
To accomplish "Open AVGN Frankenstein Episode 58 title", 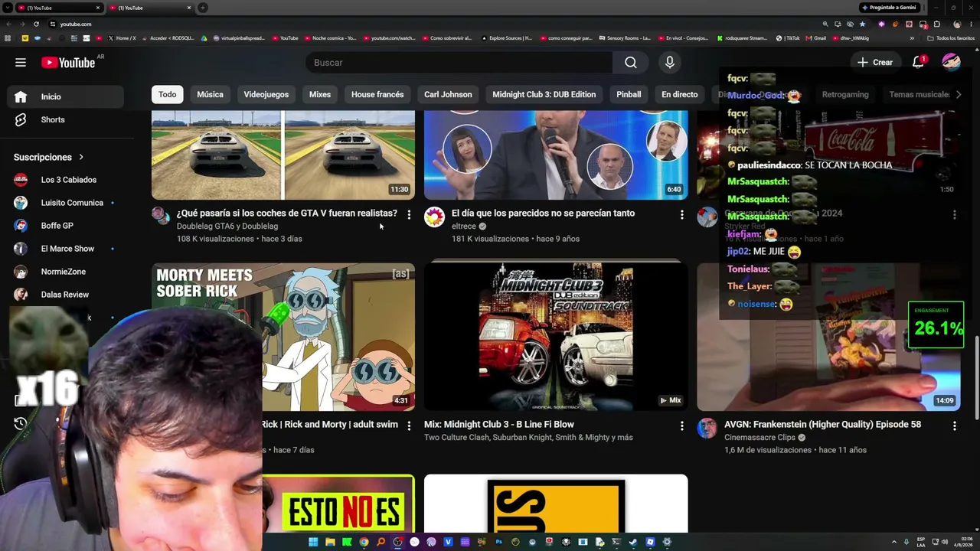I will pyautogui.click(x=823, y=425).
